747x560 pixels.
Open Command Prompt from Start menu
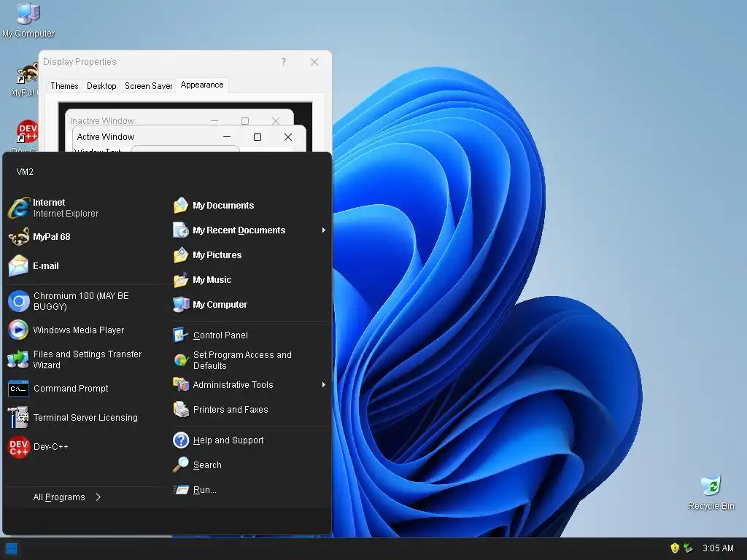[85, 389]
